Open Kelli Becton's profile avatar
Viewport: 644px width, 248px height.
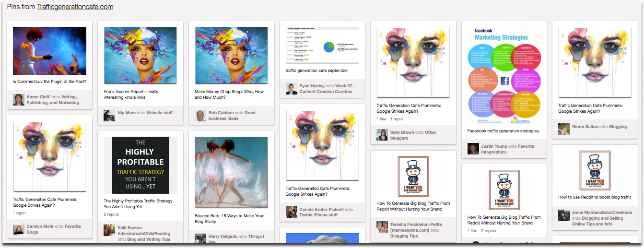point(109,230)
